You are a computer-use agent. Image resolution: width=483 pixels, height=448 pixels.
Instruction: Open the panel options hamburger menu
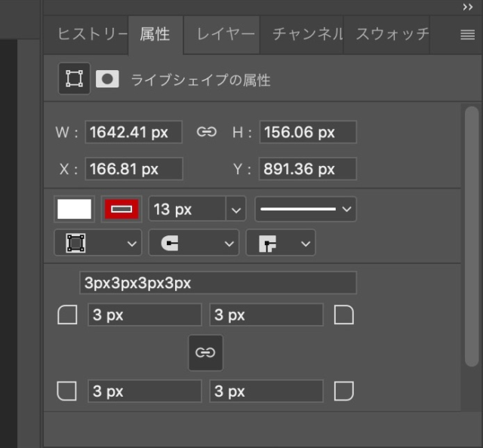coord(467,34)
